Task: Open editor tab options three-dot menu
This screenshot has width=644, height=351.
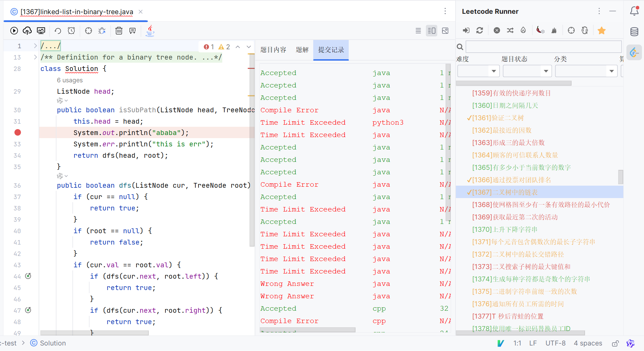Action: point(445,11)
